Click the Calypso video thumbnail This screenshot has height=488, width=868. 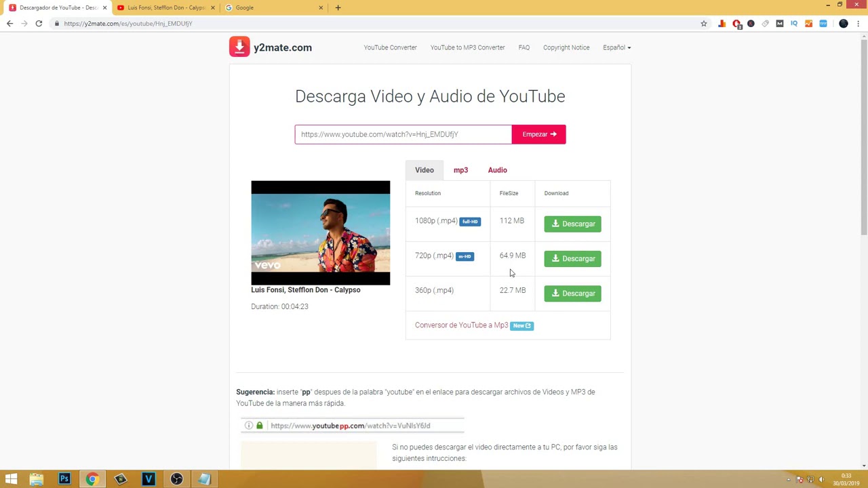click(x=321, y=232)
